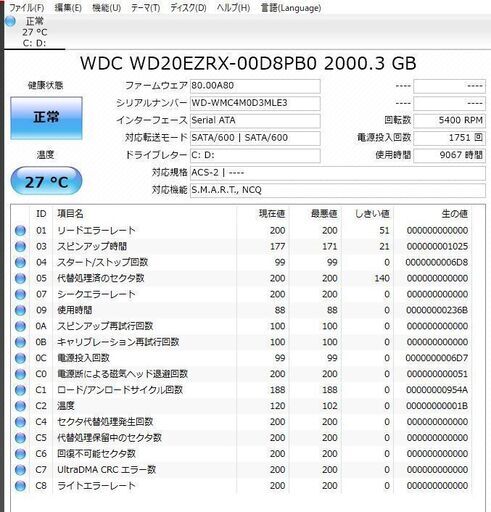Open the ヘルプ(H) menu

(233, 8)
